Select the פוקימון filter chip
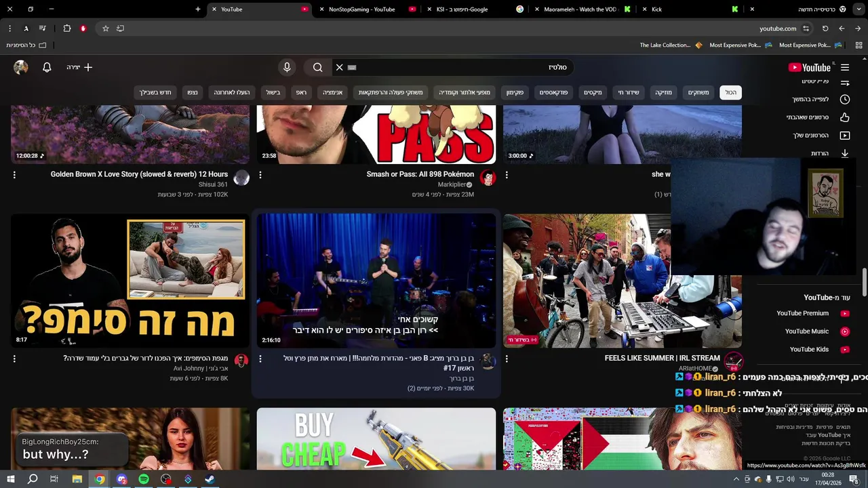This screenshot has height=488, width=868. point(515,92)
